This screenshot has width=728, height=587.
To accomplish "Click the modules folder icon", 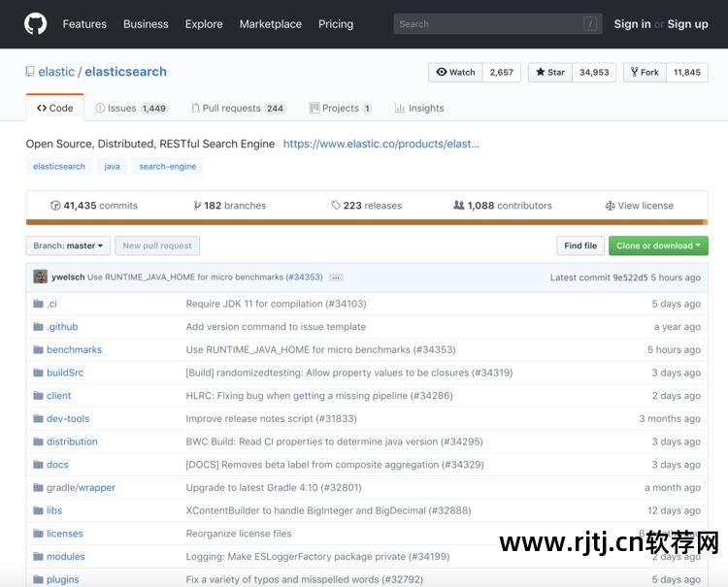I will click(x=38, y=557).
